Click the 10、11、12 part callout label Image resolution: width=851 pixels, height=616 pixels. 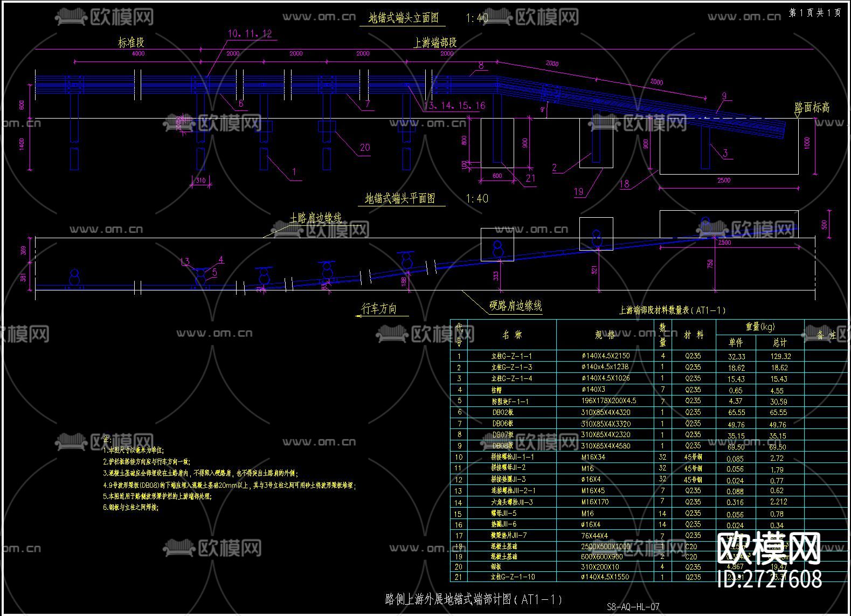250,34
